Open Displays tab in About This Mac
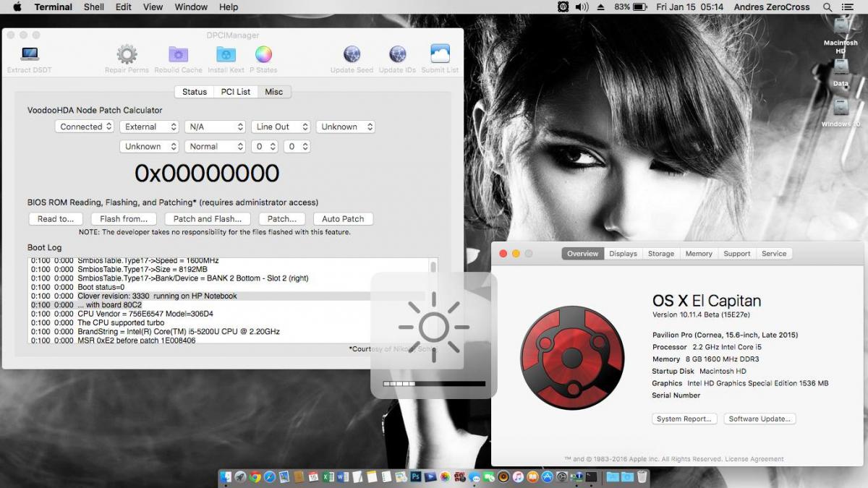The width and height of the screenshot is (868, 488). coord(623,254)
